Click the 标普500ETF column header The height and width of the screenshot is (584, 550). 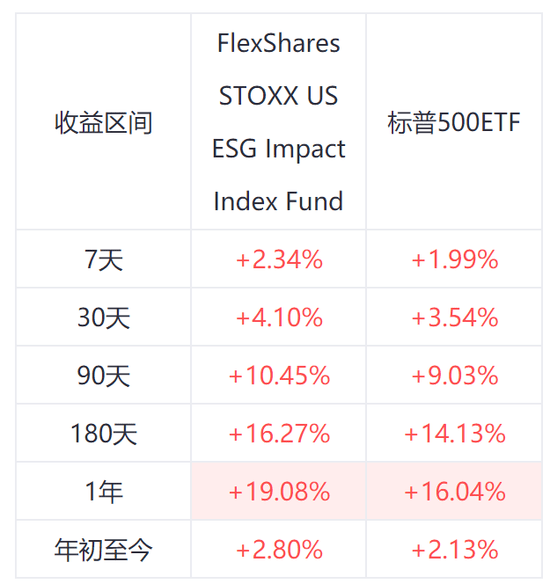point(454,122)
